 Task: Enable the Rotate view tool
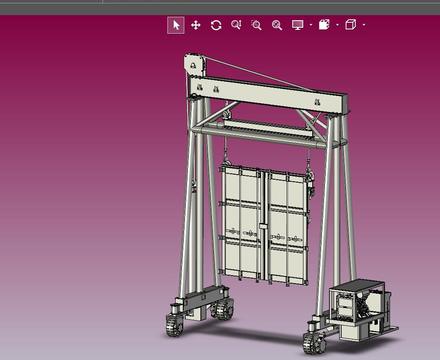tap(216, 25)
